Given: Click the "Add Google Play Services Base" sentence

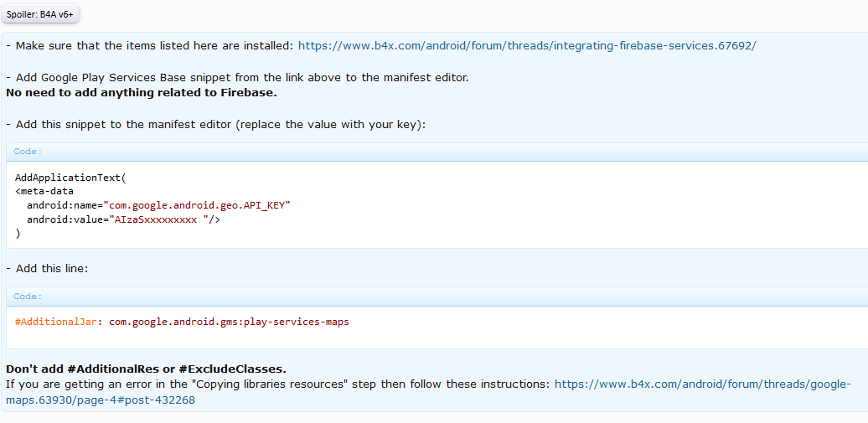Looking at the screenshot, I should click(237, 77).
